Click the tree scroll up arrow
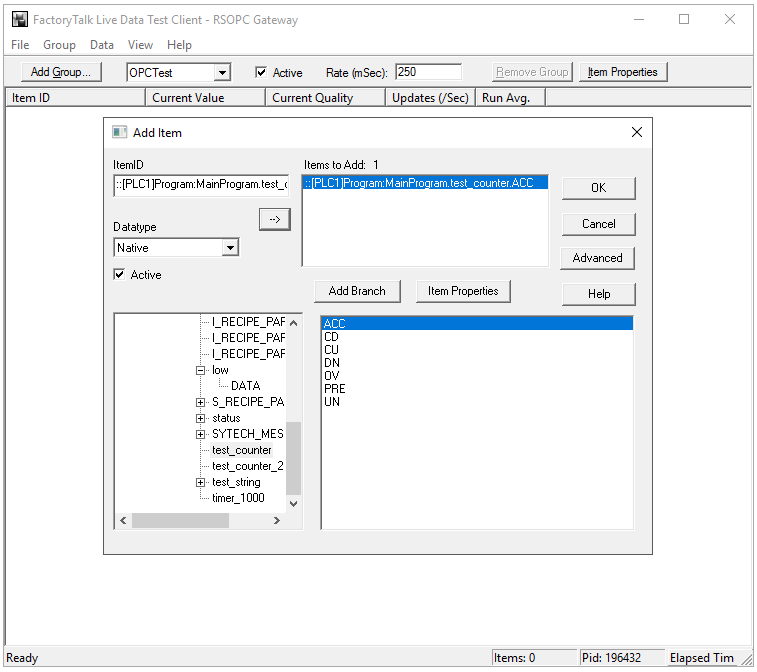 (x=294, y=323)
